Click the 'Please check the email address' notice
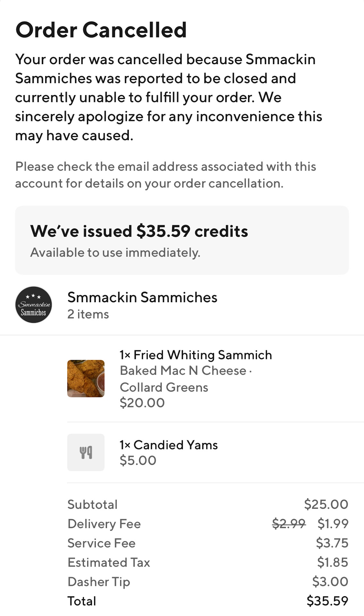Image resolution: width=364 pixels, height=616 pixels. [166, 175]
